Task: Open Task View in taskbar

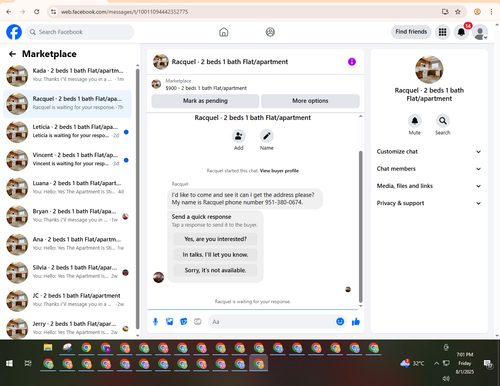Action: 28,363
